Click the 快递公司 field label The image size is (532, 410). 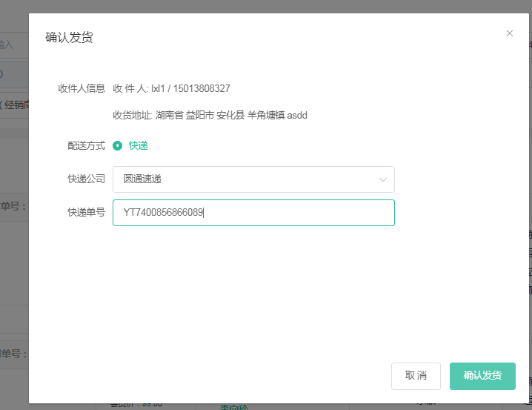pos(86,179)
